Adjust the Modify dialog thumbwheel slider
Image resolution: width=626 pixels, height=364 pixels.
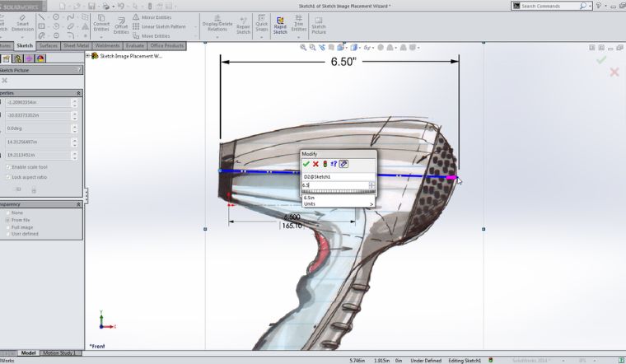pyautogui.click(x=339, y=192)
